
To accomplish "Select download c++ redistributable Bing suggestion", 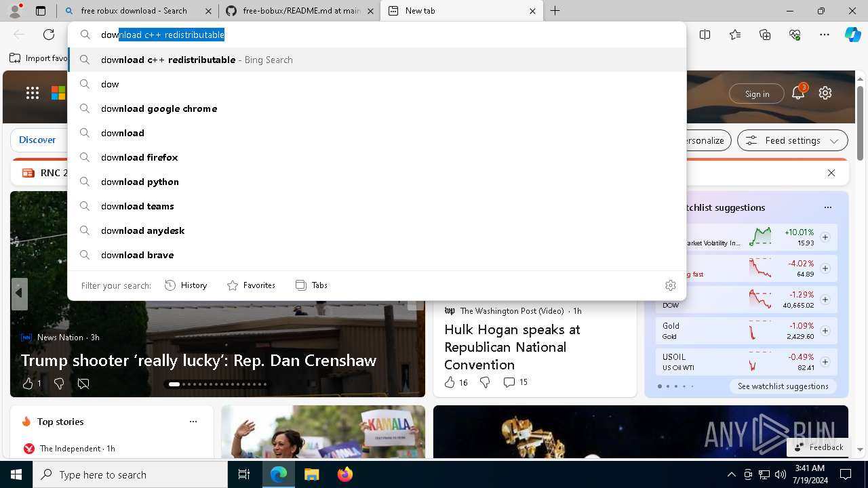I will pyautogui.click(x=377, y=60).
